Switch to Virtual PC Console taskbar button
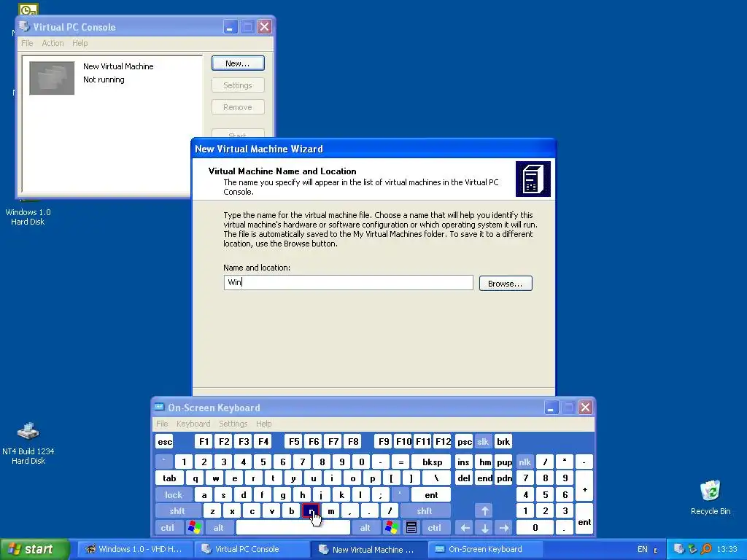The height and width of the screenshot is (560, 747). click(252, 549)
